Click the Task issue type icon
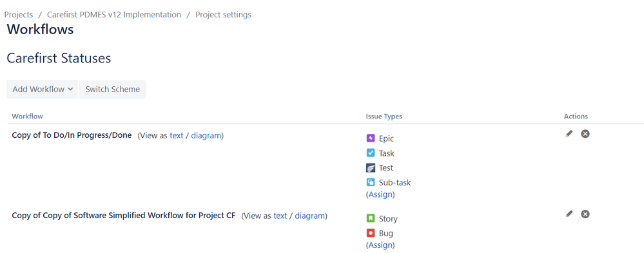The width and height of the screenshot is (644, 253). point(371,153)
